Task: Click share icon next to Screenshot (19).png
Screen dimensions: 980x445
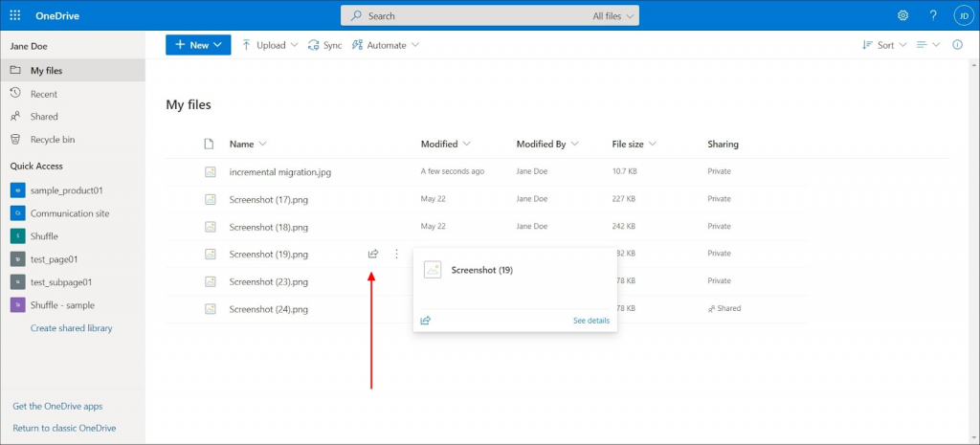Action: pyautogui.click(x=373, y=255)
